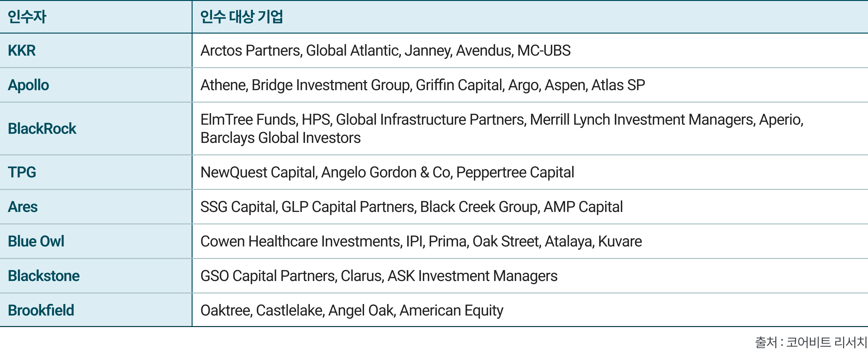The height and width of the screenshot is (351, 868).
Task: Select the Blue Owl row label
Action: (36, 241)
